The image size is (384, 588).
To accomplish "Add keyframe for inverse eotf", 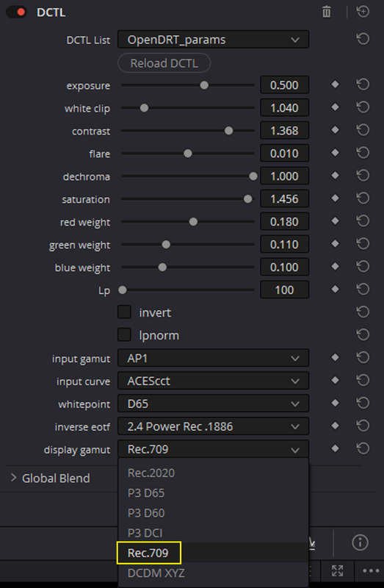I will tap(336, 426).
